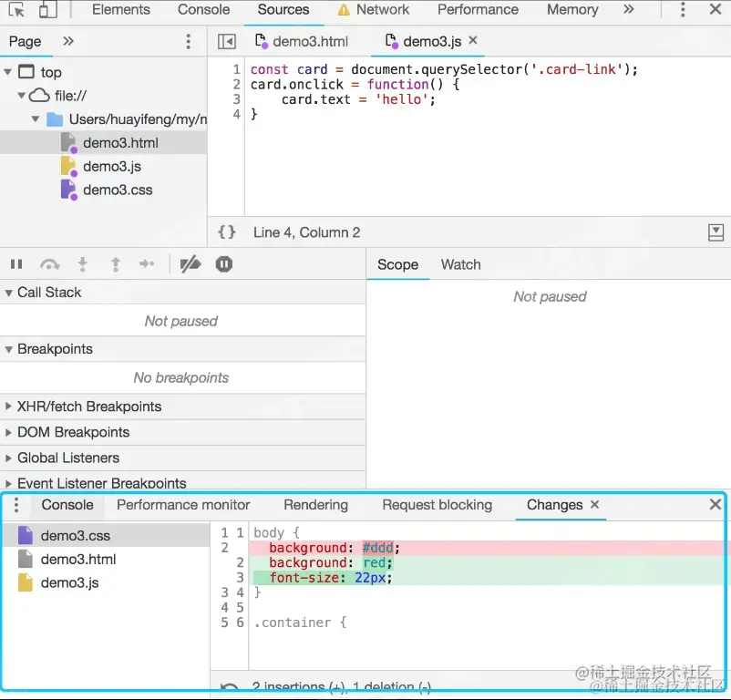Open the Elements panel tab

click(x=120, y=9)
